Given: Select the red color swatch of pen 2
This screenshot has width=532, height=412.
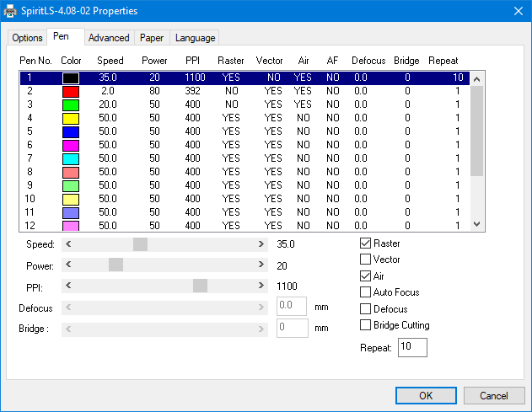Looking at the screenshot, I should coord(71,92).
